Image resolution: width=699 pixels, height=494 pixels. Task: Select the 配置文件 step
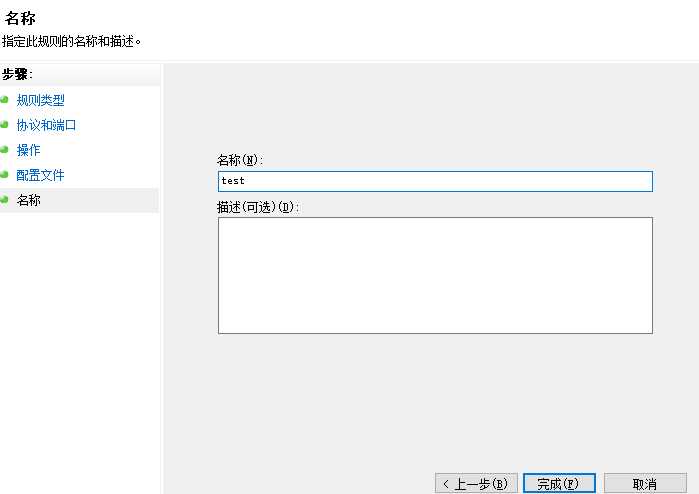(x=41, y=175)
